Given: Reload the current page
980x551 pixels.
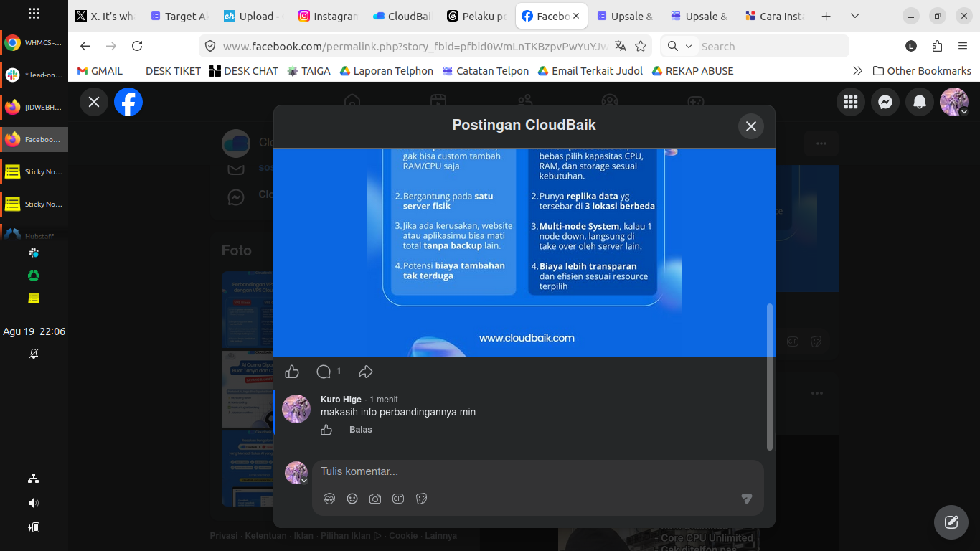Looking at the screenshot, I should 137,46.
